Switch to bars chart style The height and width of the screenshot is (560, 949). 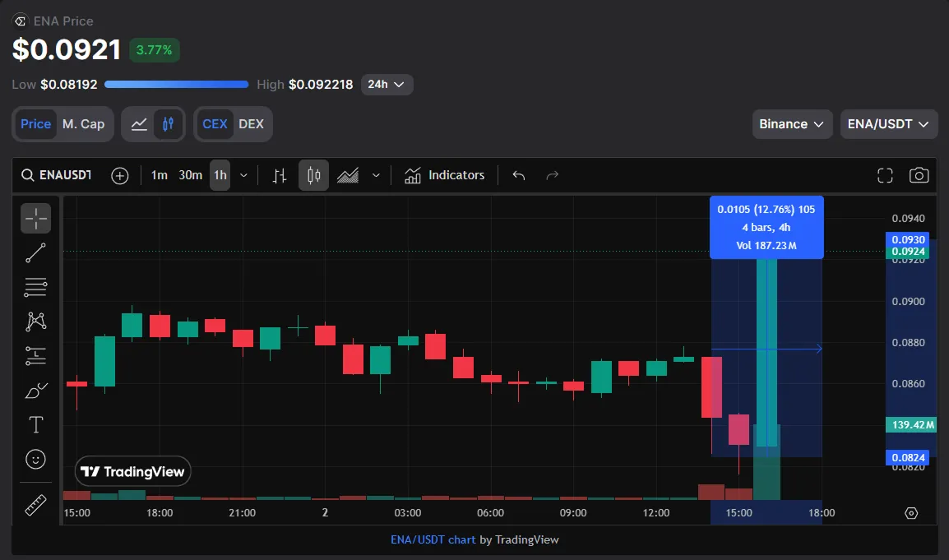pyautogui.click(x=279, y=176)
